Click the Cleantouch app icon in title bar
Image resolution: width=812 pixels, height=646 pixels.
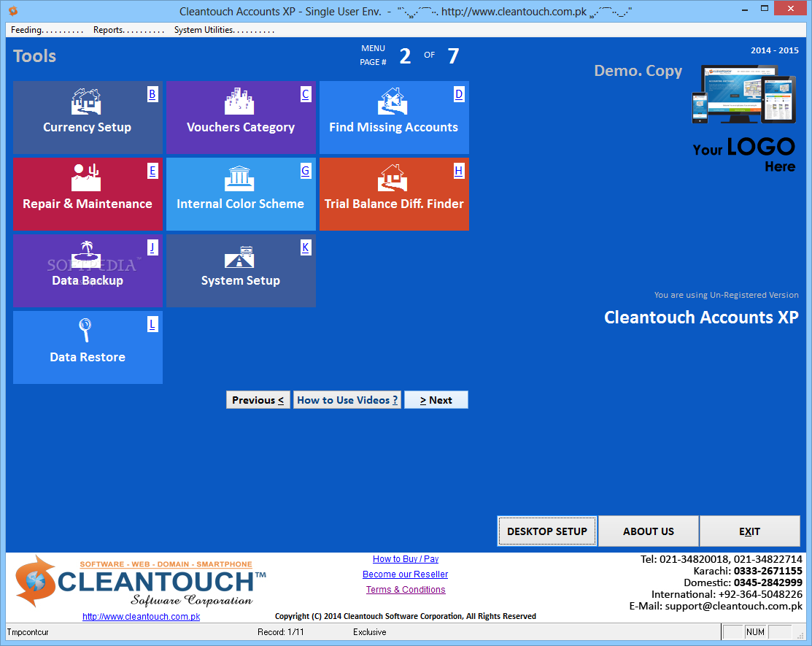(13, 11)
